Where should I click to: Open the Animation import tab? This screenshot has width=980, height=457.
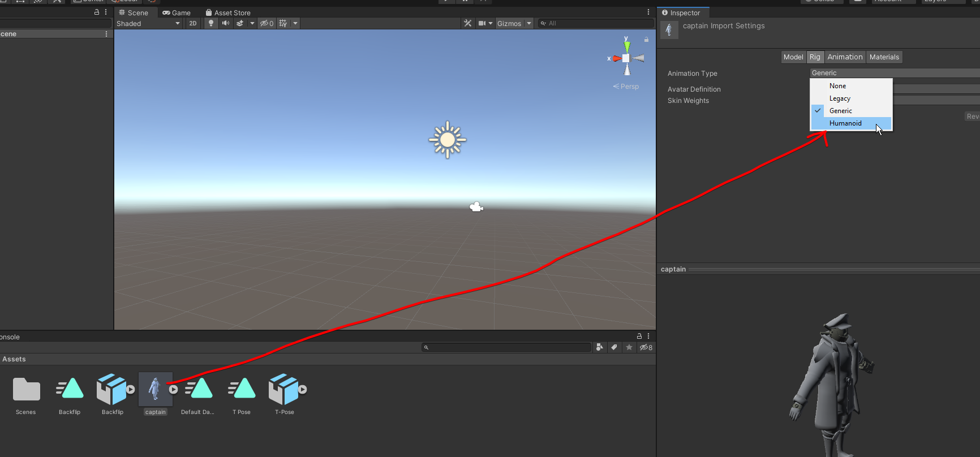pos(845,57)
